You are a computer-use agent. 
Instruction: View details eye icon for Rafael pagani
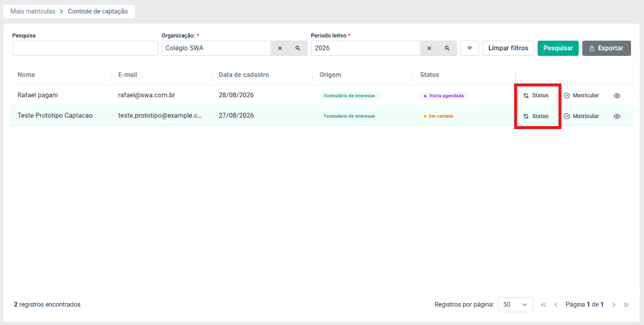pyautogui.click(x=617, y=96)
